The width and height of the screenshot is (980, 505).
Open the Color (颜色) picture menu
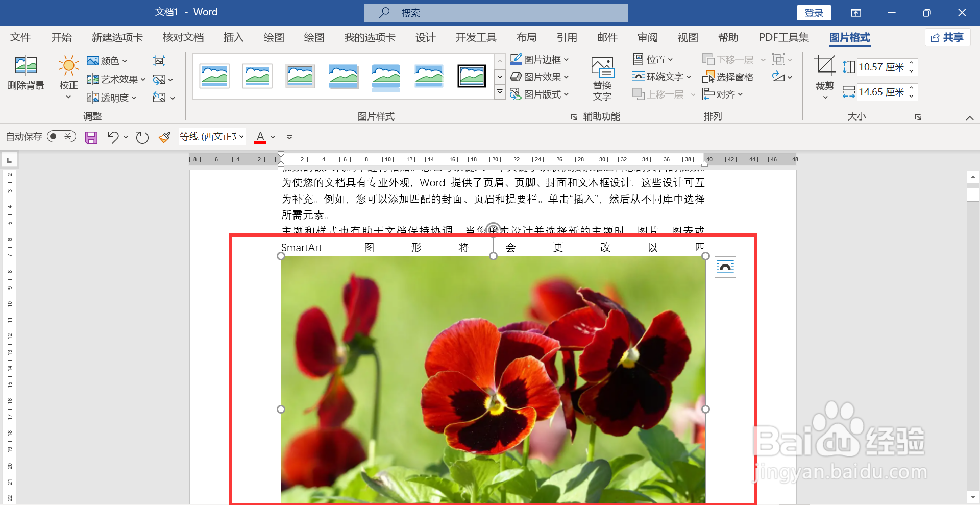coord(107,61)
